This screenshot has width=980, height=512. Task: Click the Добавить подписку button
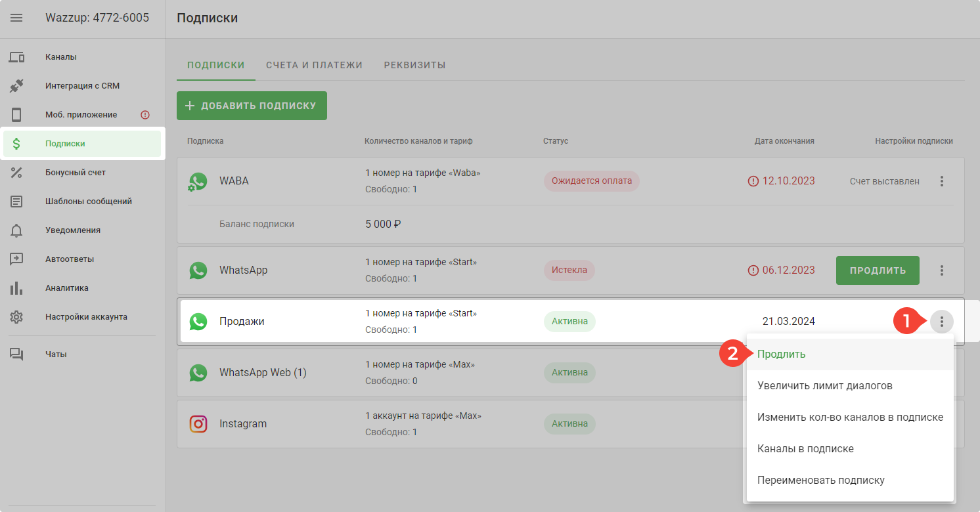252,106
